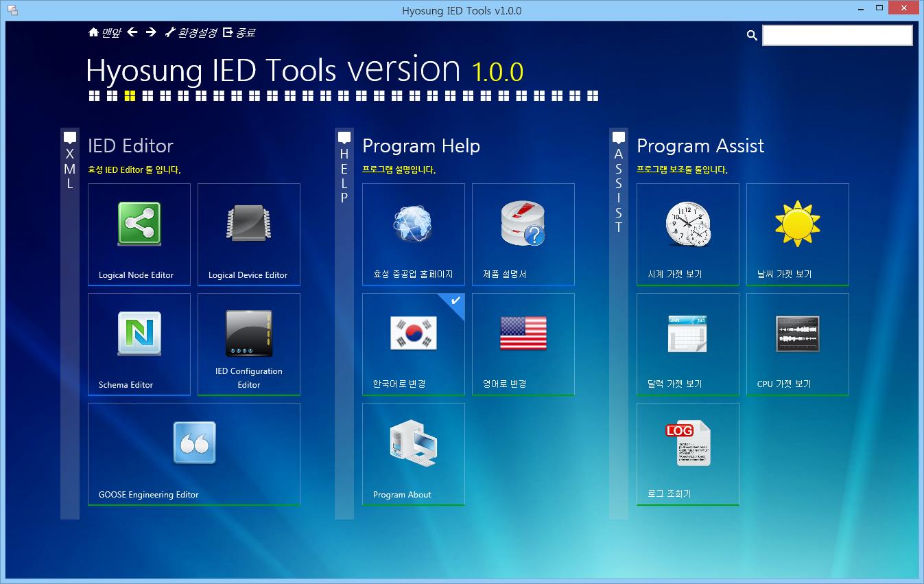924x584 pixels.
Task: Click the 로그 조회기 label
Action: pos(669,493)
